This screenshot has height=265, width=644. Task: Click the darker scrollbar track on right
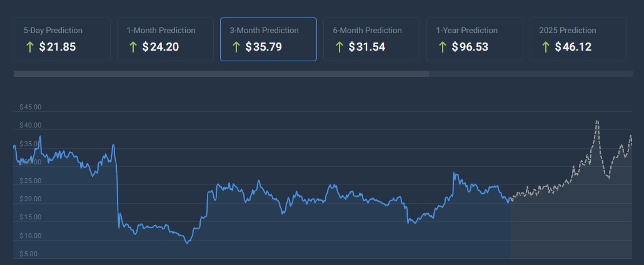[531, 74]
